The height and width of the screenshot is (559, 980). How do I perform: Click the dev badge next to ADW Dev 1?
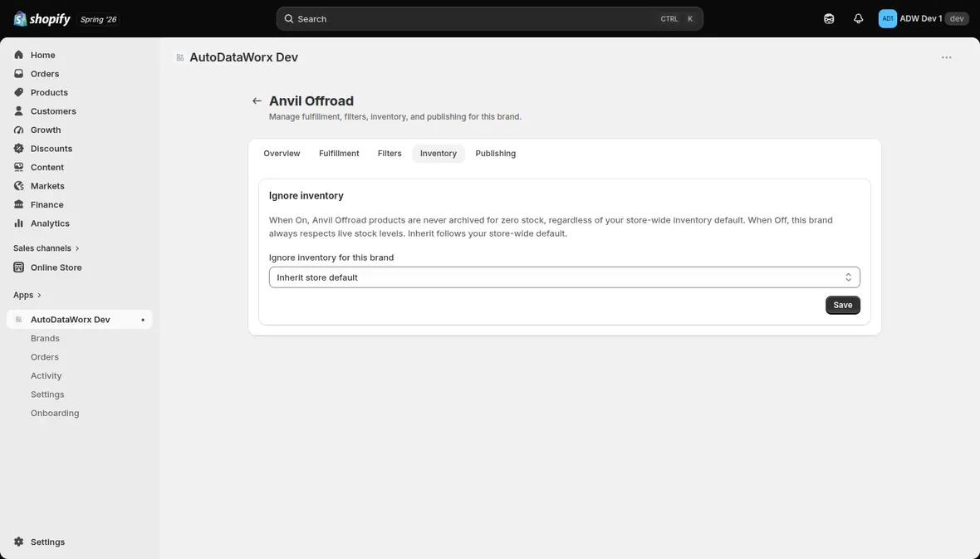(x=956, y=19)
